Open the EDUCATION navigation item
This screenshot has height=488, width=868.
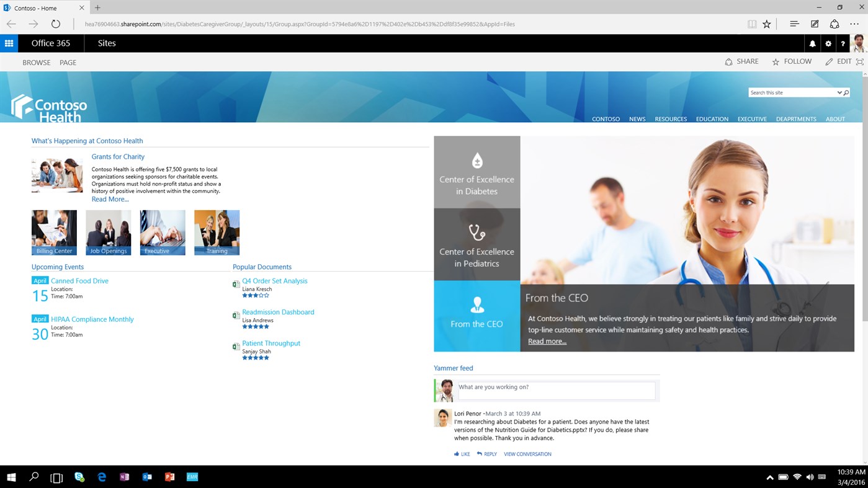[x=712, y=119]
